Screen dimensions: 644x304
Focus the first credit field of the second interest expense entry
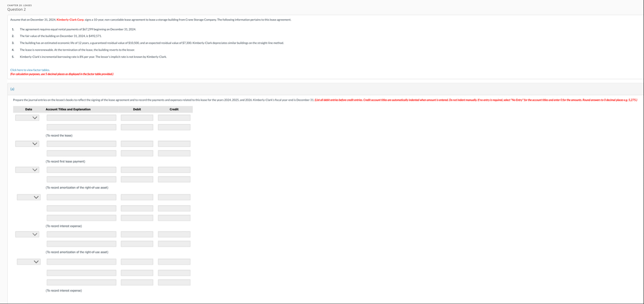pyautogui.click(x=174, y=262)
